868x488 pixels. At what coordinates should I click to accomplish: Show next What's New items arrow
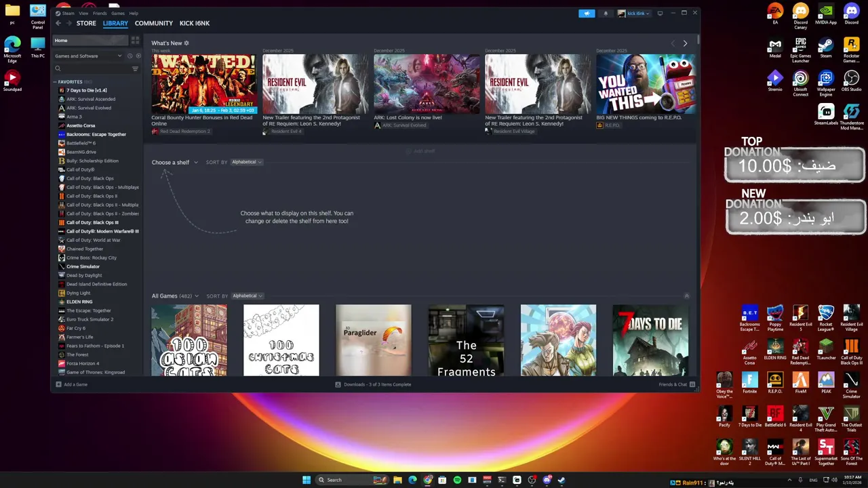click(685, 43)
